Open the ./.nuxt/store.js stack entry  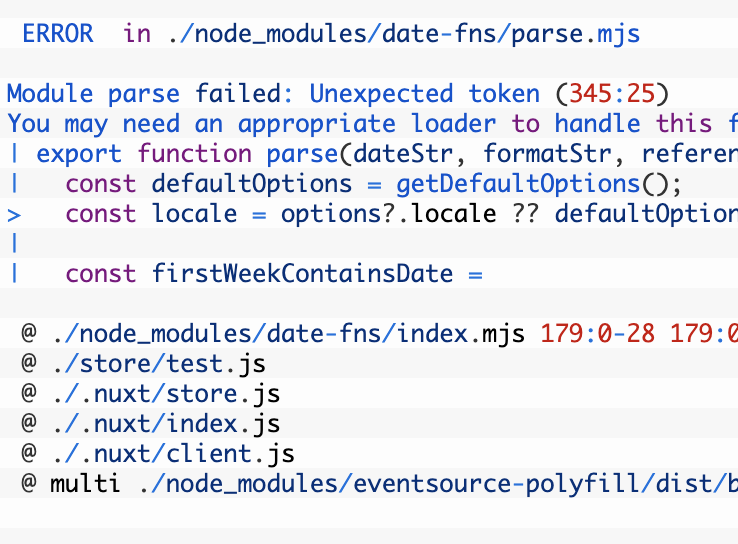point(165,394)
